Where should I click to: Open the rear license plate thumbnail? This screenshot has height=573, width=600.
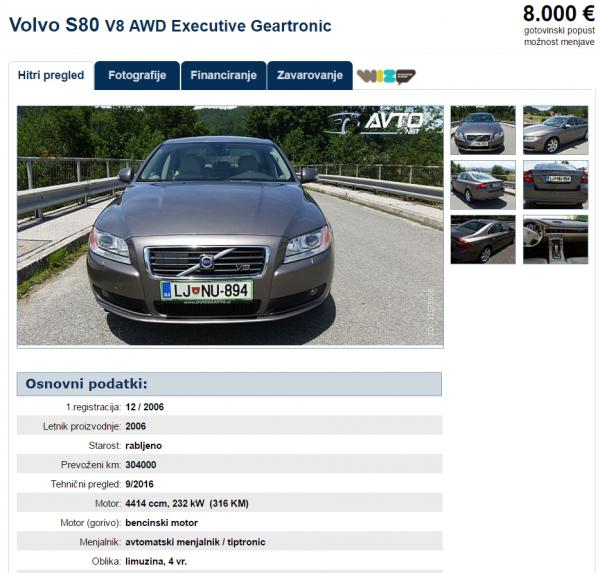click(x=556, y=185)
